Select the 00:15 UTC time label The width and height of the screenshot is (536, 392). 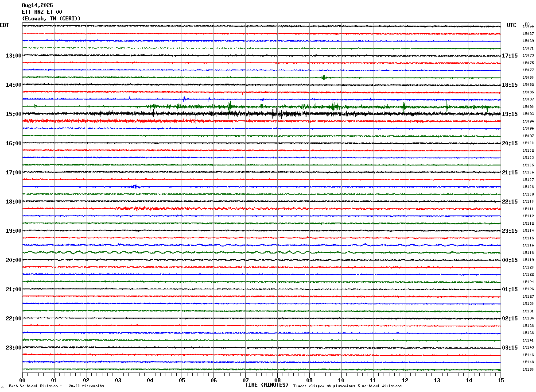tap(510, 260)
